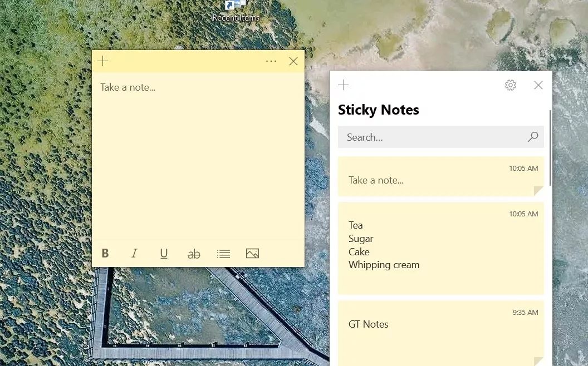Select the Recent Items desktop shortcut
588x366 pixels.
tap(236, 11)
